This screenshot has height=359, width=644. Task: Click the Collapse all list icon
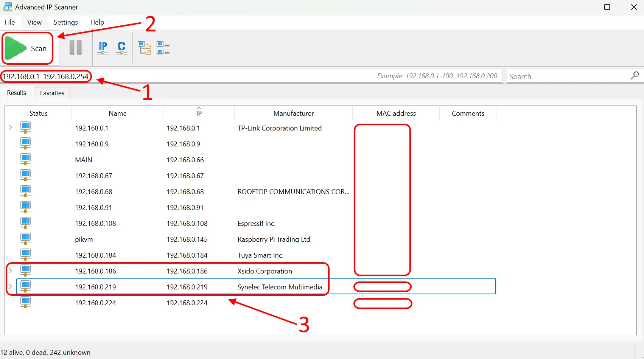[x=163, y=48]
